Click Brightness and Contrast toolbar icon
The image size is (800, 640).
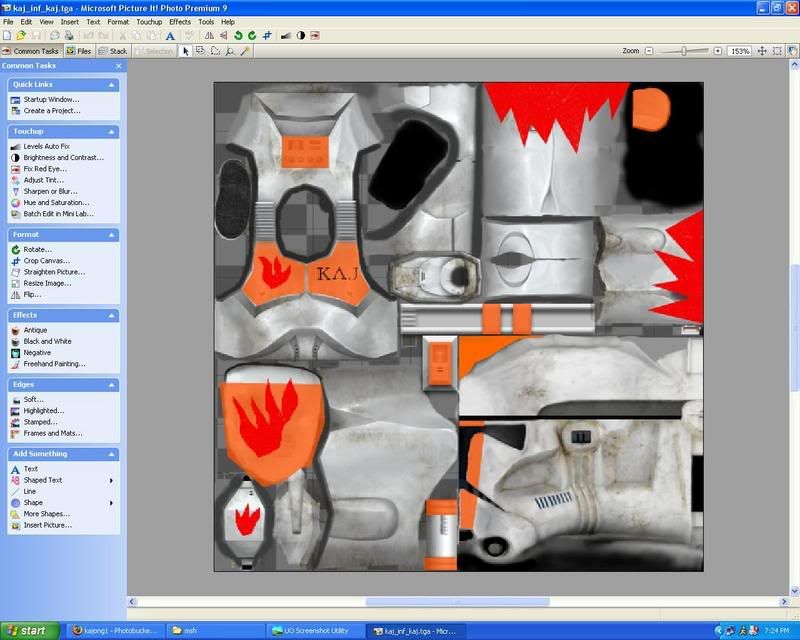coord(301,36)
